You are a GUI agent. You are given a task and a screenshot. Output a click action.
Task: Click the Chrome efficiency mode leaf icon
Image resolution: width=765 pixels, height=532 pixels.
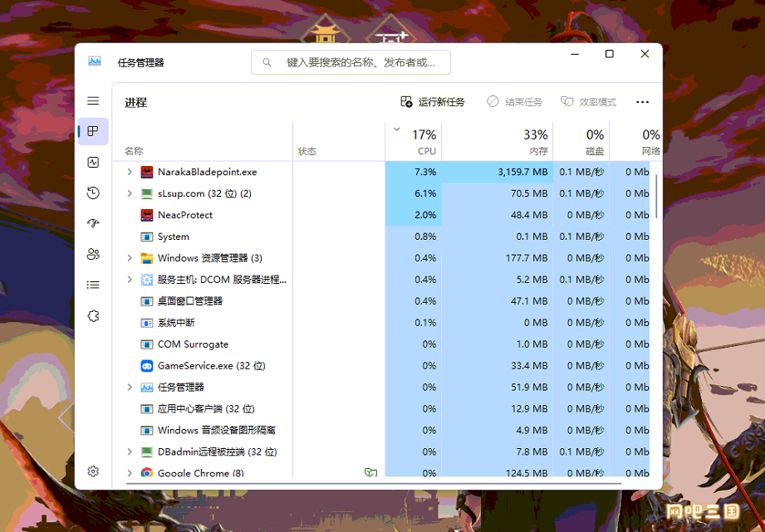(370, 472)
